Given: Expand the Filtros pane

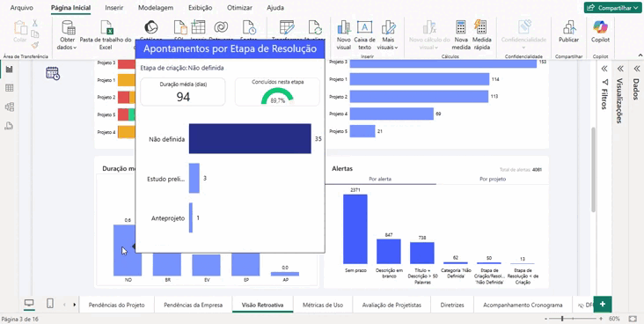Looking at the screenshot, I should (x=604, y=69).
